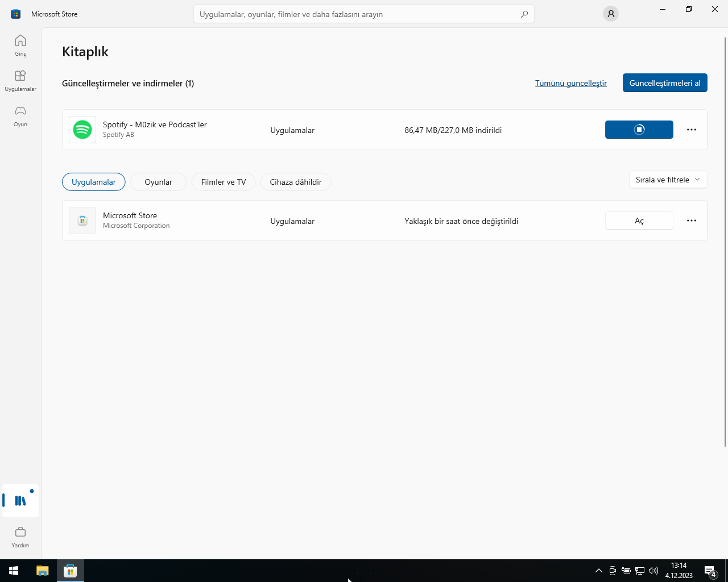Expand the Sırala ve filtrele dropdown
Image resolution: width=728 pixels, height=582 pixels.
[668, 180]
